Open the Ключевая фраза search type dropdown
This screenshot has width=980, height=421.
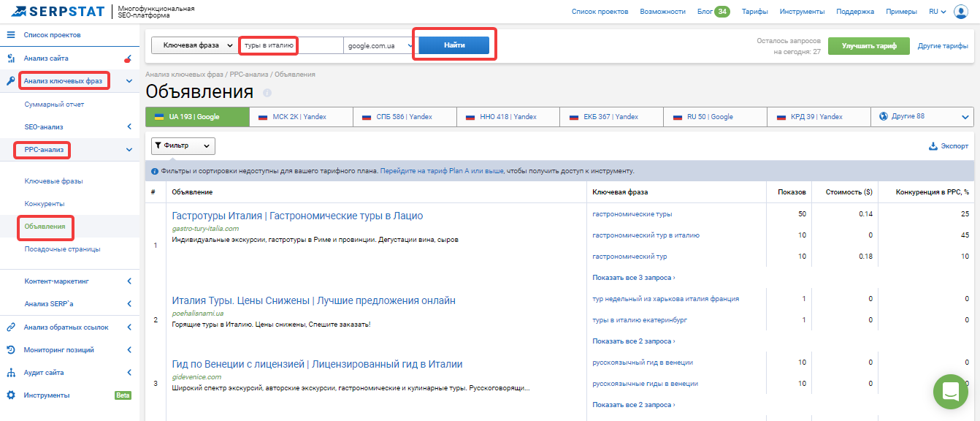195,45
